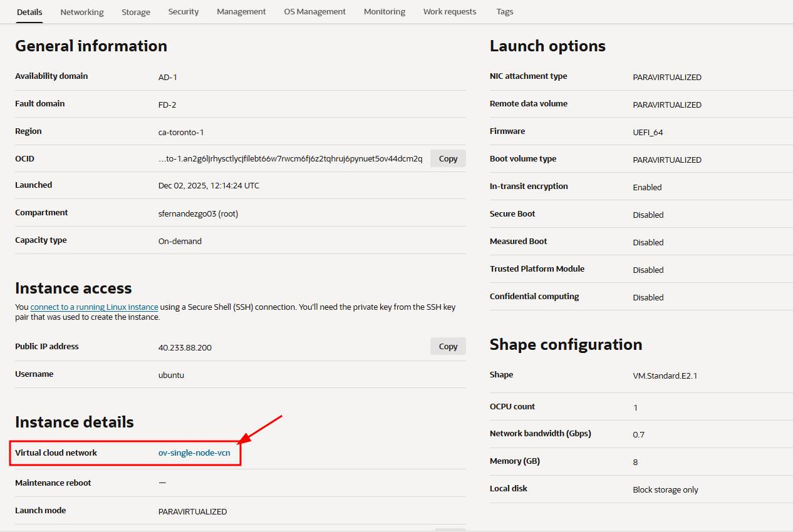Click the compartment value sfernandezgo03 (root)
Screen dimensions: 793x532
point(198,214)
